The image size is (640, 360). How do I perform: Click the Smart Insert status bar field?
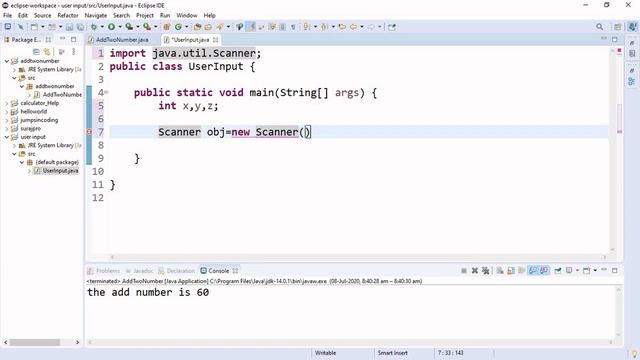pyautogui.click(x=393, y=353)
